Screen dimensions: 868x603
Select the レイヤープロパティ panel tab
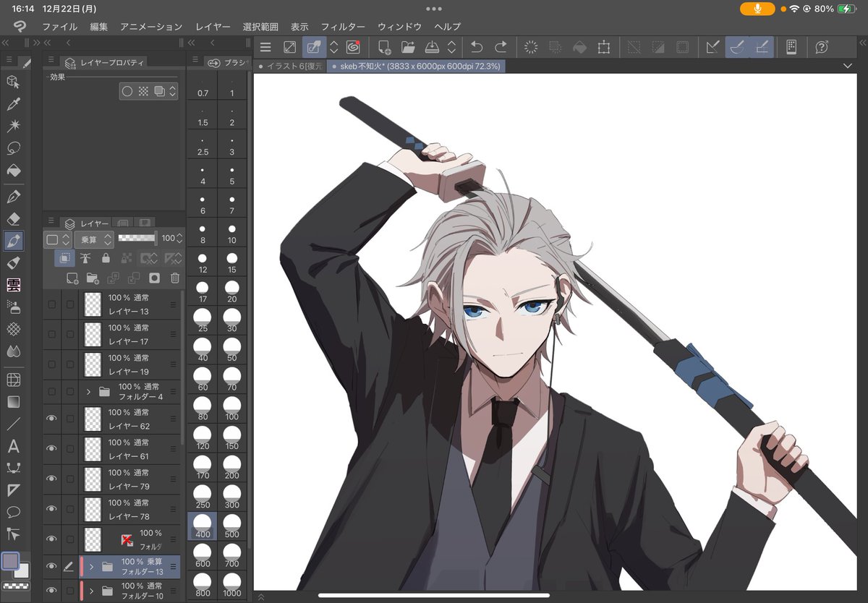[x=103, y=63]
